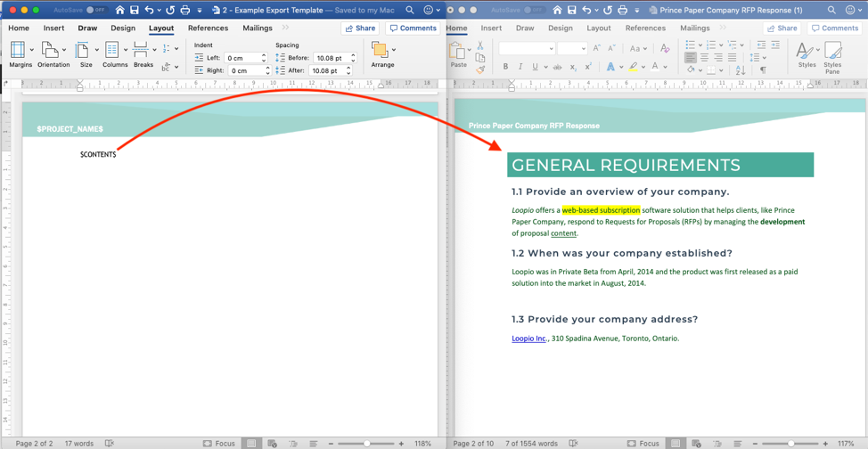Click Home icon in Example Export Template title bar

[120, 10]
